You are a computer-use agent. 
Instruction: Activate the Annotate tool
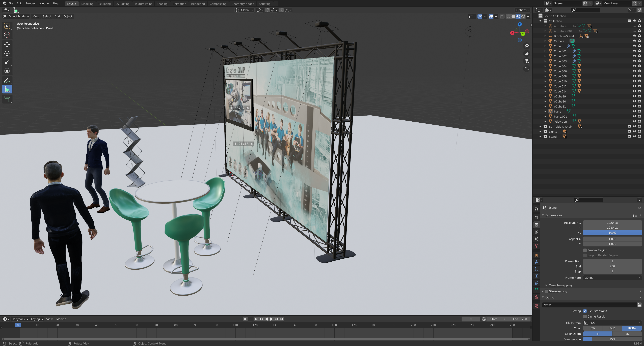pyautogui.click(x=7, y=81)
